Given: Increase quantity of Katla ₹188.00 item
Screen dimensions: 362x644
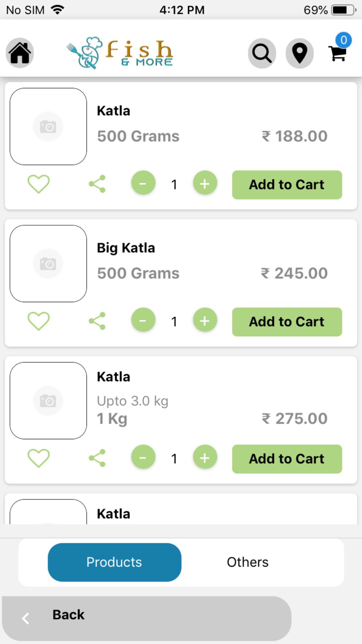Looking at the screenshot, I should point(205,183).
